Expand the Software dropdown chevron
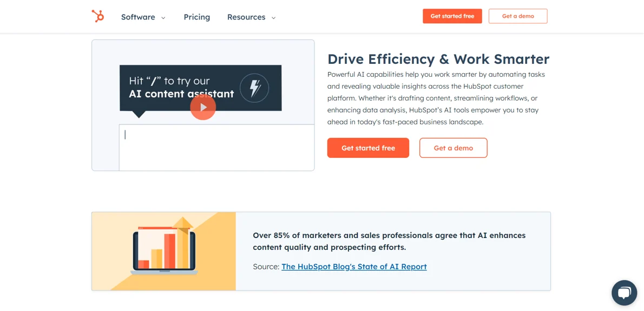This screenshot has width=644, height=311. pos(163,18)
